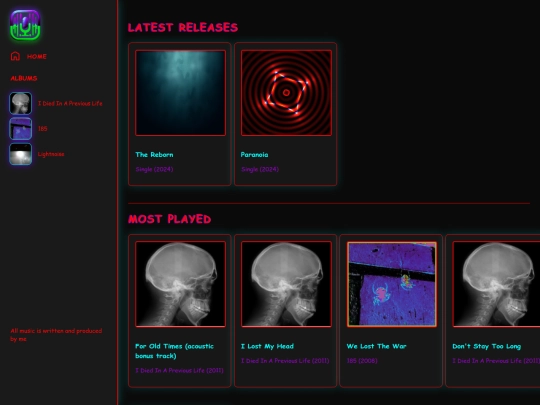Click the We Lost The War title
Image resolution: width=540 pixels, height=405 pixels.
click(x=376, y=346)
